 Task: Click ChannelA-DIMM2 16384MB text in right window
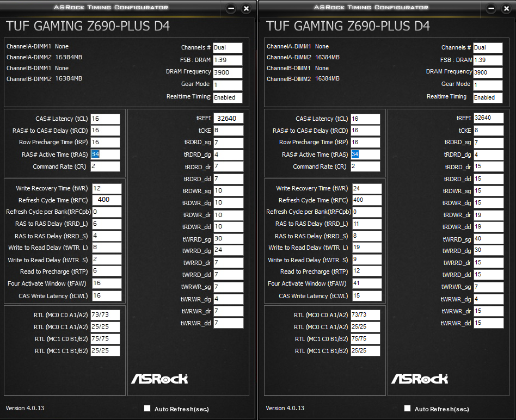coord(303,57)
